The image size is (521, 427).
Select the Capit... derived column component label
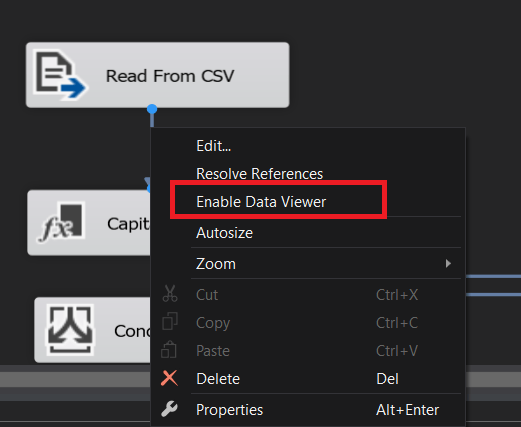pos(128,224)
